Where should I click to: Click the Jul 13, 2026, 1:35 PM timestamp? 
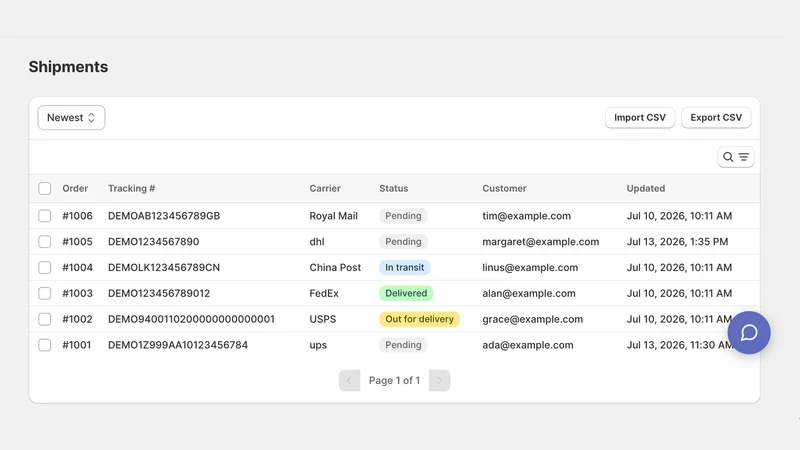(x=678, y=241)
